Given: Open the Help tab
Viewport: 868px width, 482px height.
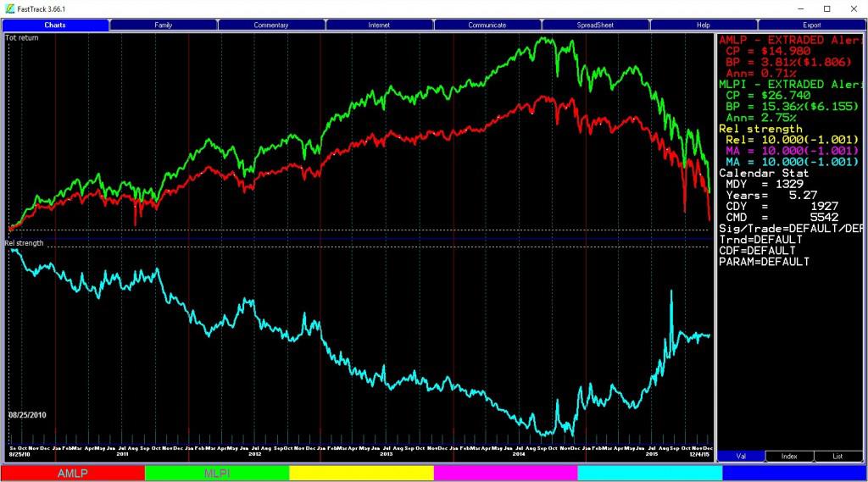Looking at the screenshot, I should [703, 25].
